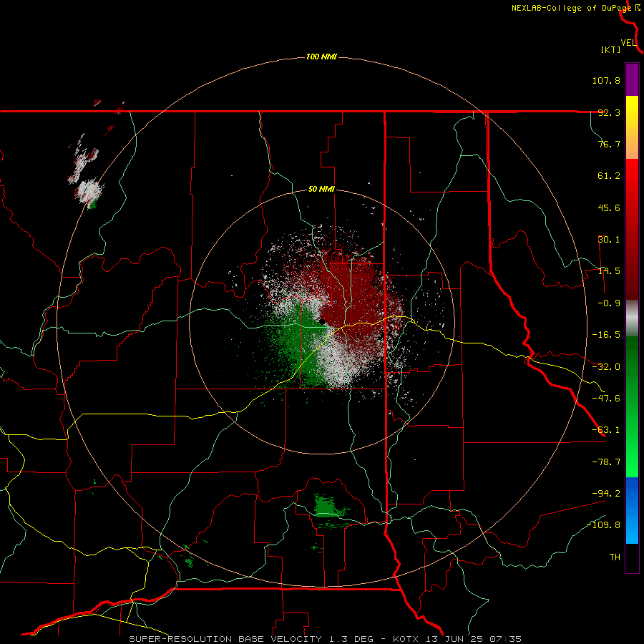
Task: Click the -47.6 velocity scale value
Action: click(606, 399)
